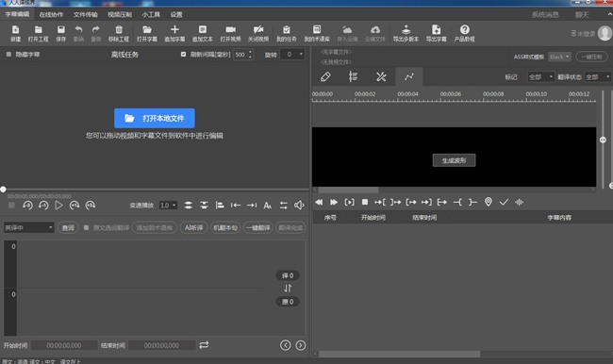The width and height of the screenshot is (613, 364).
Task: Click the waveform vertical zoom slider handle
Action: coord(603,140)
